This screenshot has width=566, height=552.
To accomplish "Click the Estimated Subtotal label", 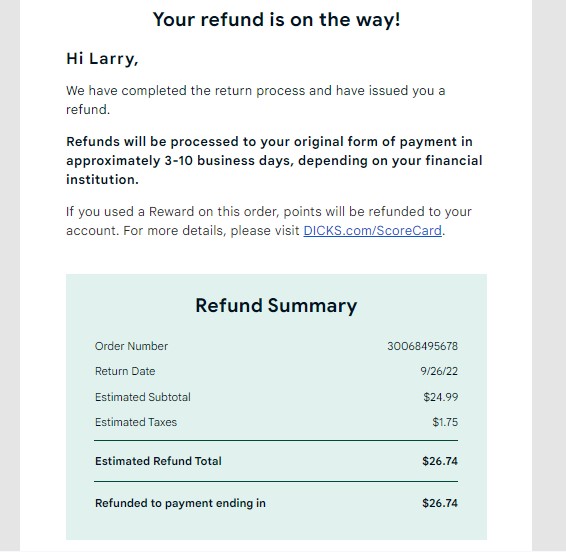I will click(x=143, y=397).
